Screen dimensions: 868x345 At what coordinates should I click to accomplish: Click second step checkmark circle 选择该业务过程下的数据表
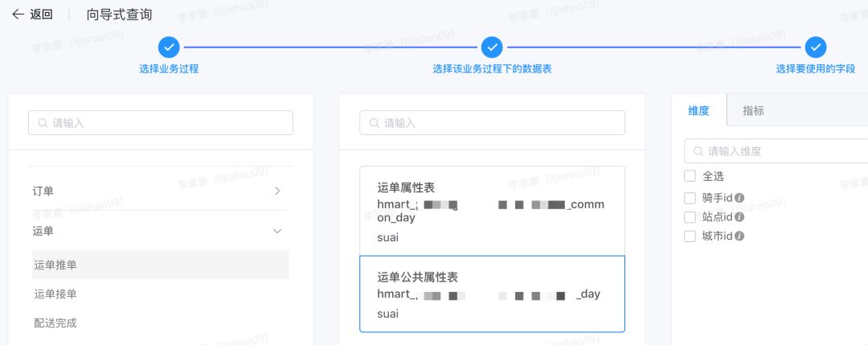tap(492, 47)
